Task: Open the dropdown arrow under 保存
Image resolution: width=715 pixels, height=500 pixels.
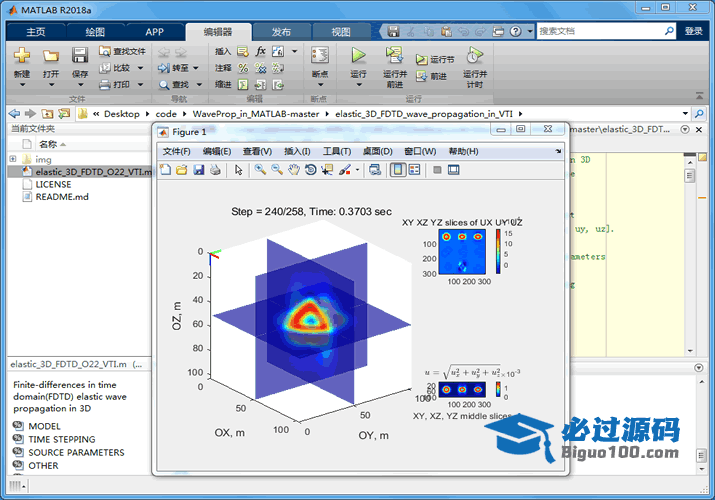Action: (x=80, y=85)
